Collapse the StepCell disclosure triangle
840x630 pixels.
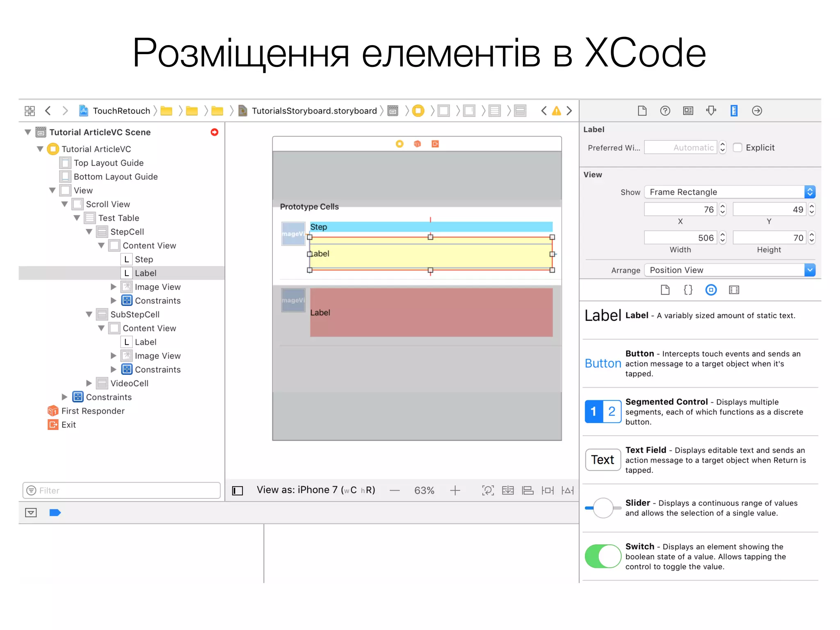tap(89, 232)
